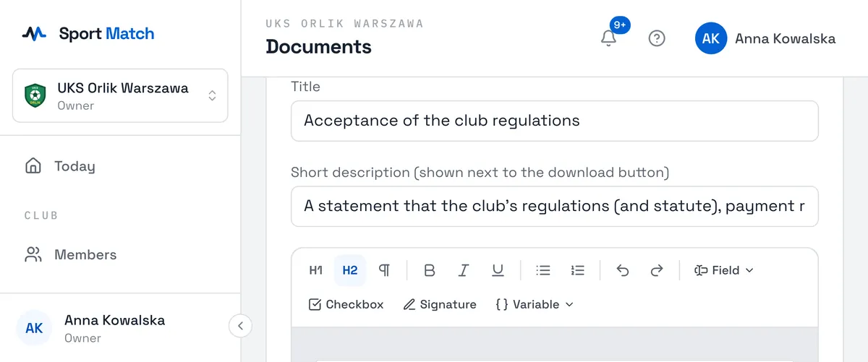
Task: Insert a bulleted list
Action: coord(543,270)
